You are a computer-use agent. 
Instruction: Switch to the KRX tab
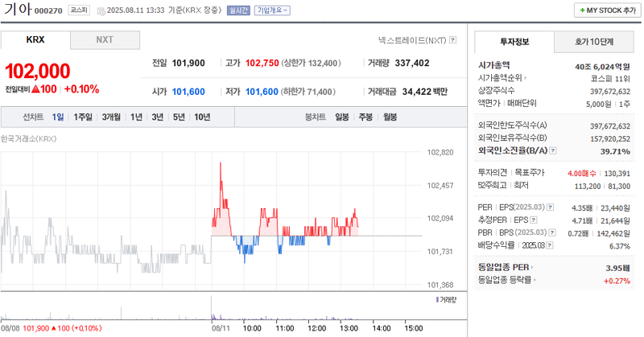(x=35, y=40)
